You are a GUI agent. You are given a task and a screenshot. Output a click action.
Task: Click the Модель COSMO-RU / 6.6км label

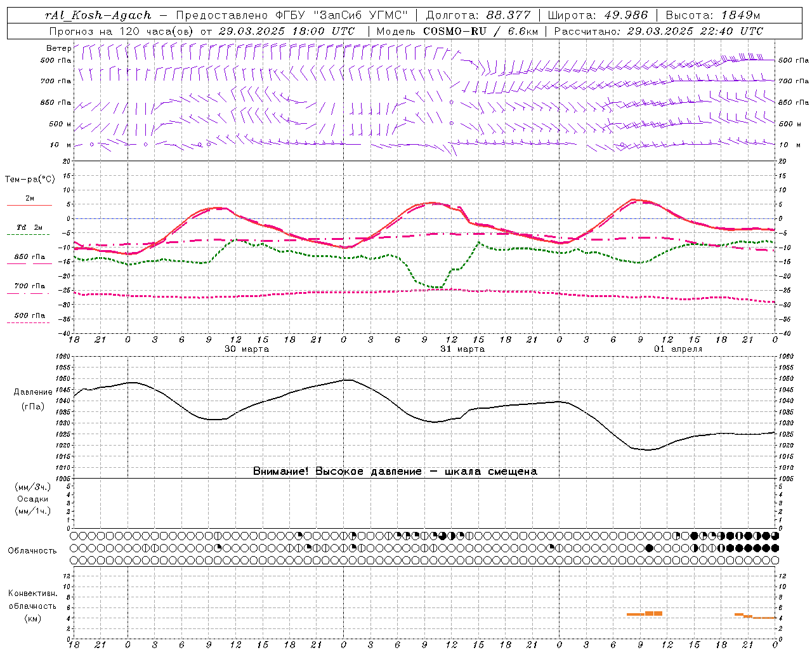pos(456,31)
